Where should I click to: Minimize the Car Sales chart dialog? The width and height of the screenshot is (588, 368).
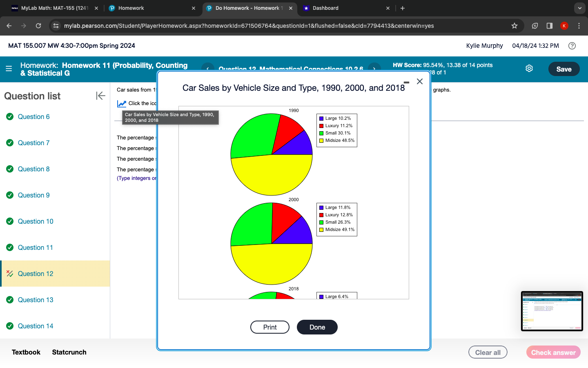click(406, 81)
